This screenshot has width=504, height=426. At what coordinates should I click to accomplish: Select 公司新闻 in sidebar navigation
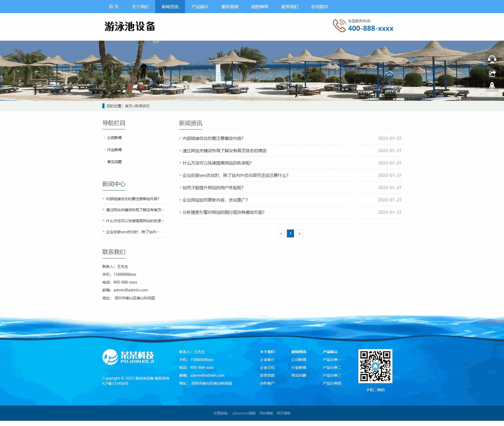click(x=114, y=138)
